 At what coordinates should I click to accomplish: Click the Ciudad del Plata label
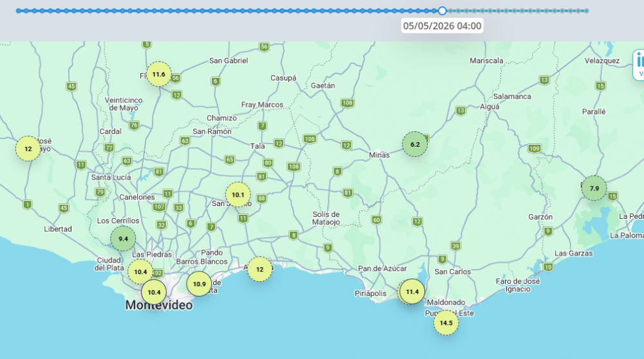click(109, 264)
